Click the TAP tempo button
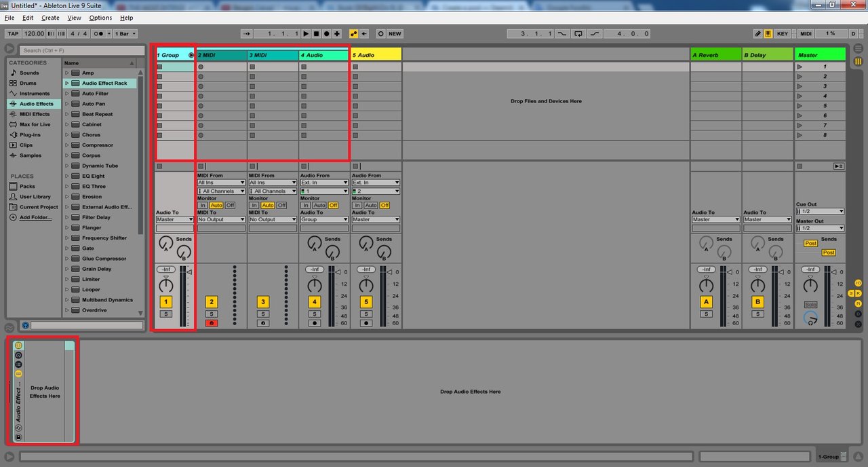The image size is (868, 467). [x=12, y=33]
